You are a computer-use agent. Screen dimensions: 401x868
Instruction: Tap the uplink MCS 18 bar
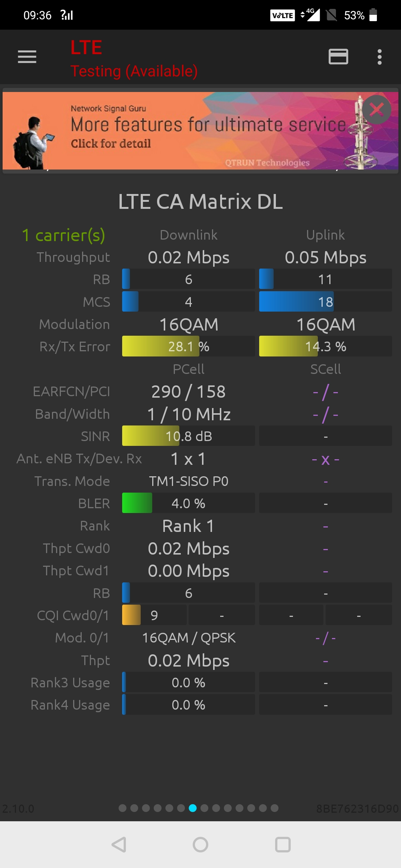[x=325, y=302]
